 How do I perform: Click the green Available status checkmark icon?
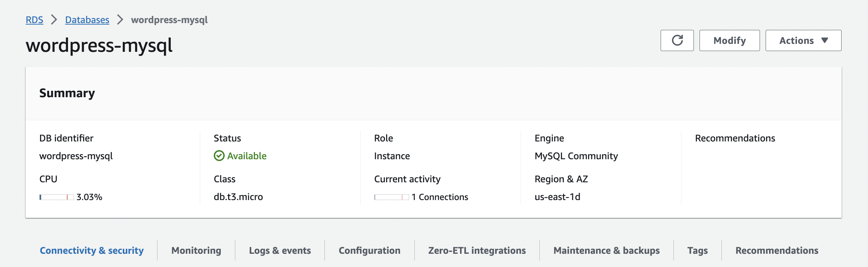[219, 156]
